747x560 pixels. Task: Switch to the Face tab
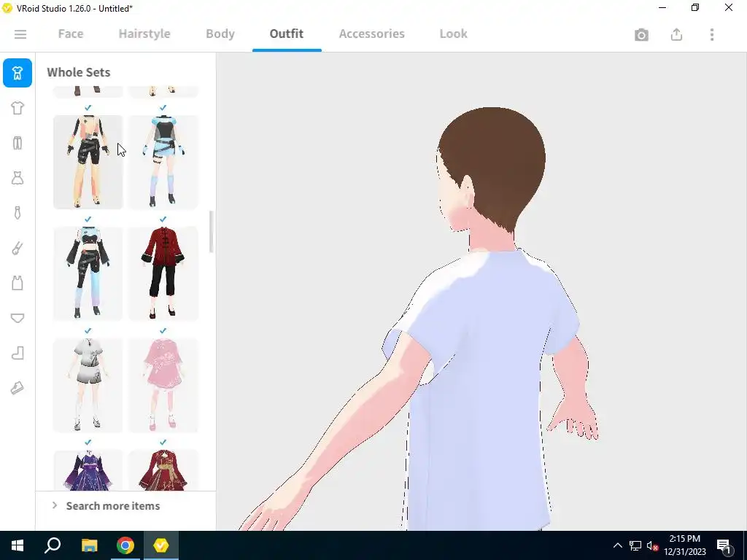point(71,34)
